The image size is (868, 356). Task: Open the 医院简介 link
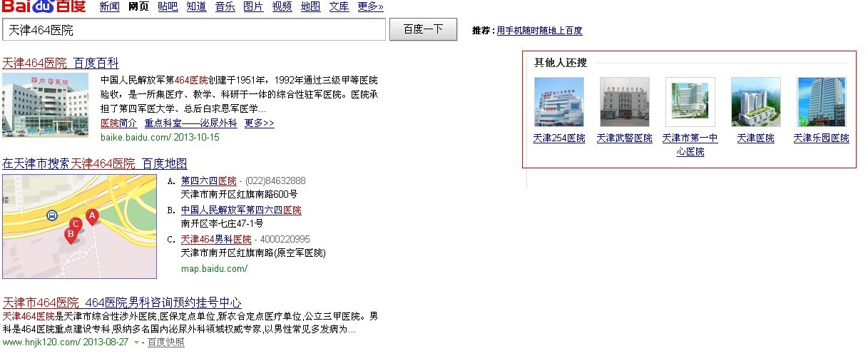[x=119, y=123]
